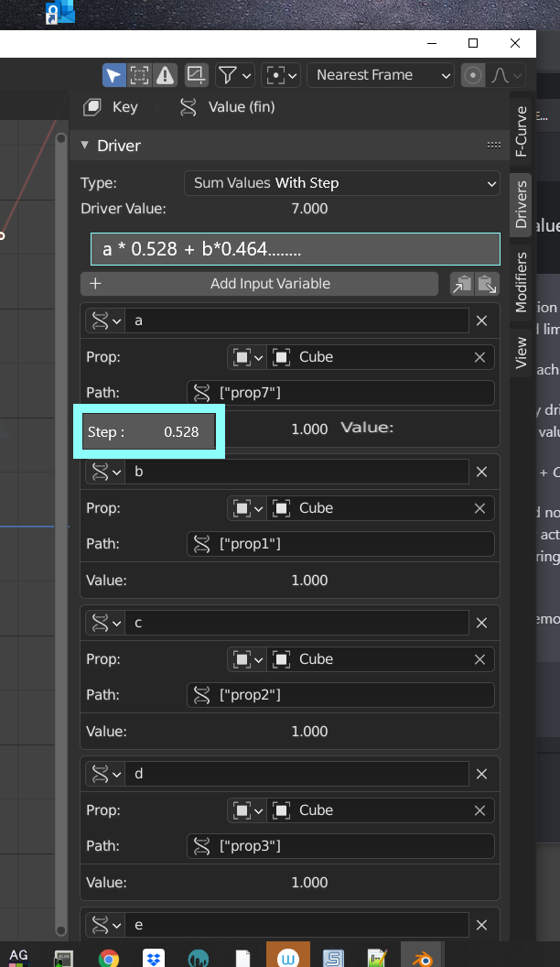Click the driver expression field
This screenshot has height=967, width=560.
(295, 249)
